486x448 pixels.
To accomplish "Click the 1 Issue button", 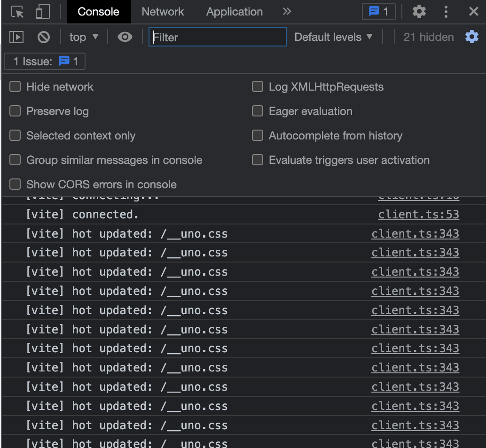I will tap(45, 62).
